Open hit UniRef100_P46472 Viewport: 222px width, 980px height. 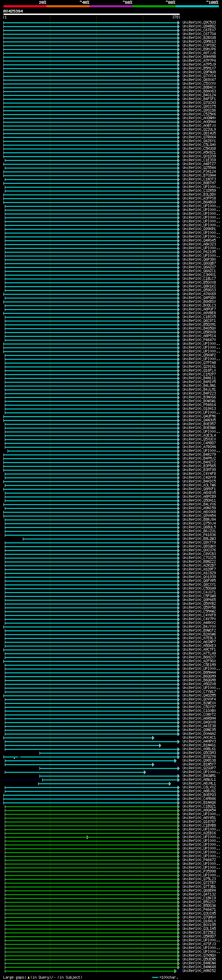[x=199, y=860]
